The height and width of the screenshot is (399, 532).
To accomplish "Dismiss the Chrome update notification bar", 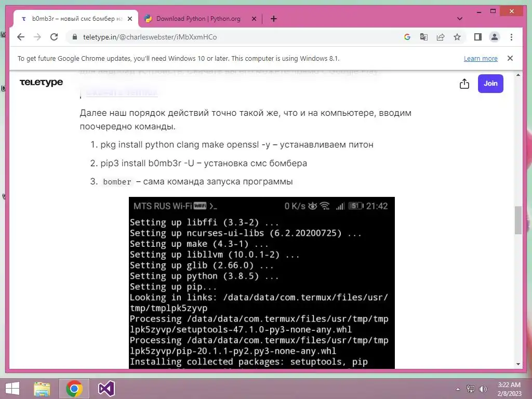I will tap(510, 58).
